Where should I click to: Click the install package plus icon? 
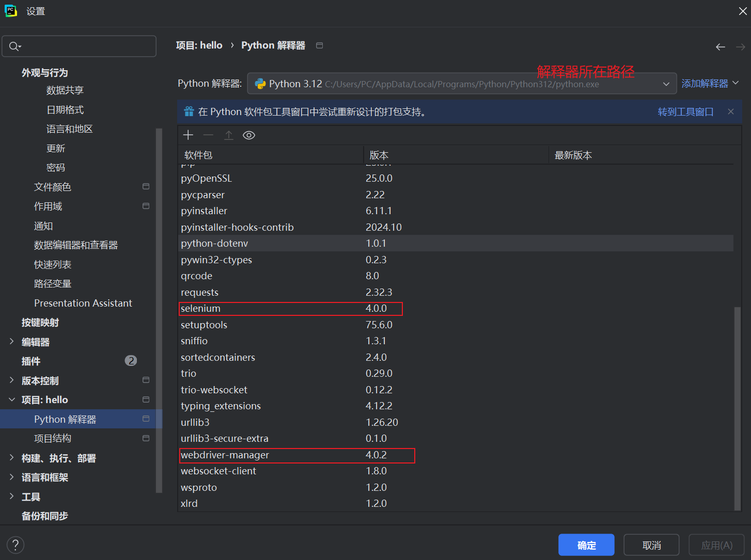(x=188, y=135)
